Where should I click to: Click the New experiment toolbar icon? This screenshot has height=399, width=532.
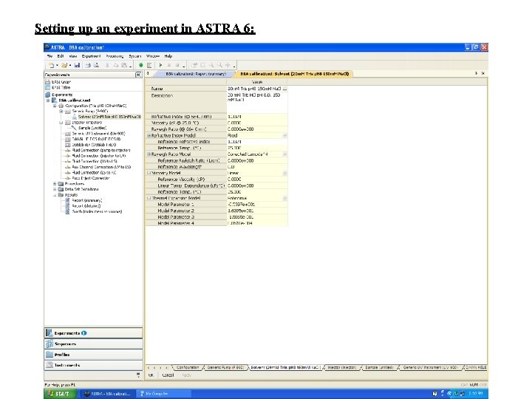tap(51, 65)
